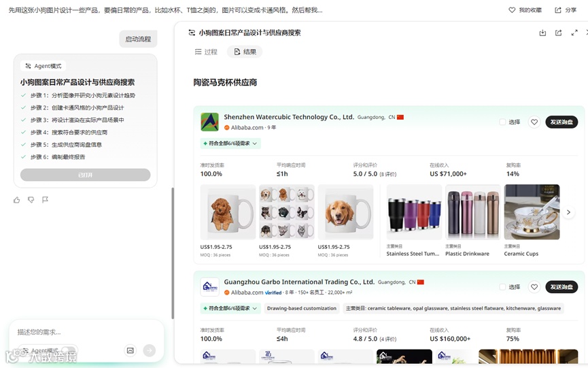This screenshot has height=368, width=588.
Task: Favorite Guangzhou Garbo with heart icon
Action: pos(534,287)
